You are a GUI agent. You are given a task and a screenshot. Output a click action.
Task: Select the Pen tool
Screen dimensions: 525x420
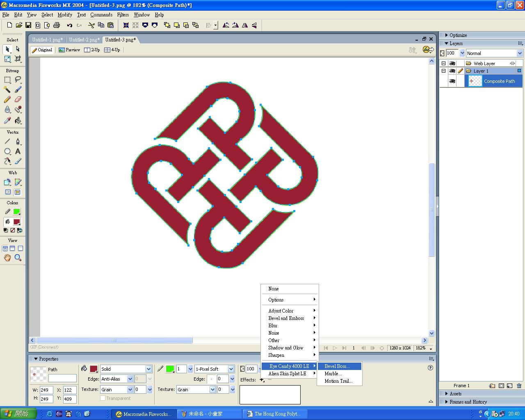(x=18, y=142)
